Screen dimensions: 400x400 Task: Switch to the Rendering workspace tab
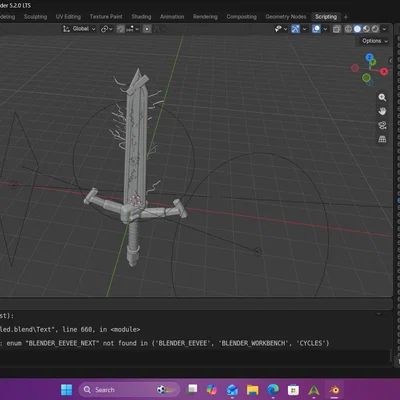(205, 17)
